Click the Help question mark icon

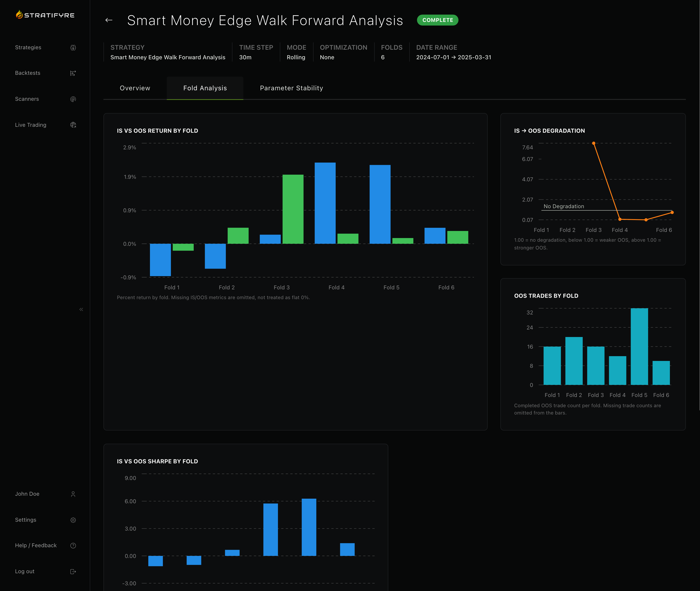pos(73,545)
